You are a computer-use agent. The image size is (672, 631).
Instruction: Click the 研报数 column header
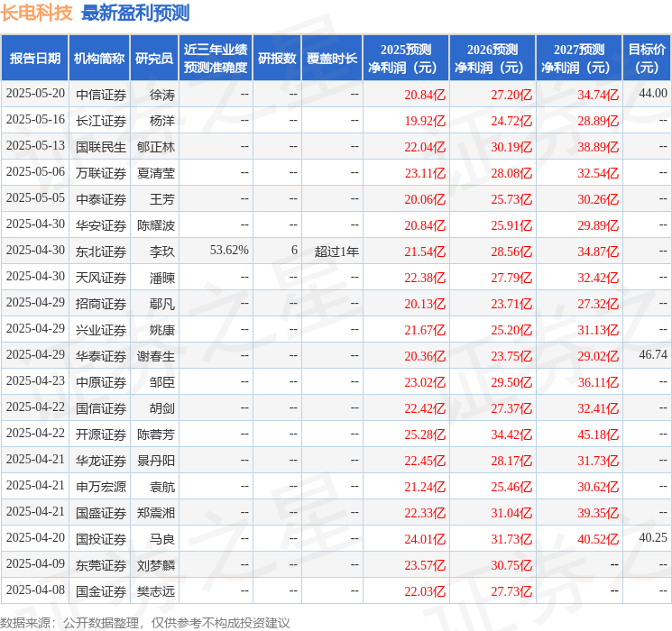click(x=277, y=59)
